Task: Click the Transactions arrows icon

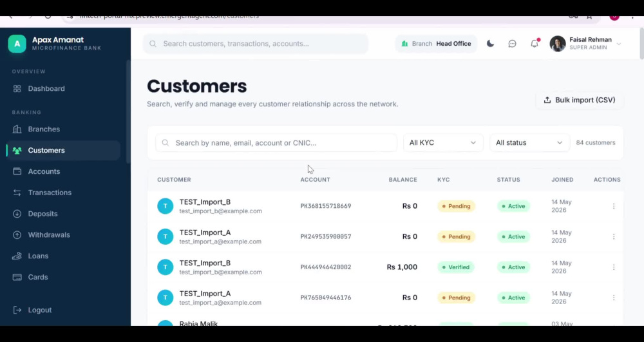Action: tap(17, 193)
